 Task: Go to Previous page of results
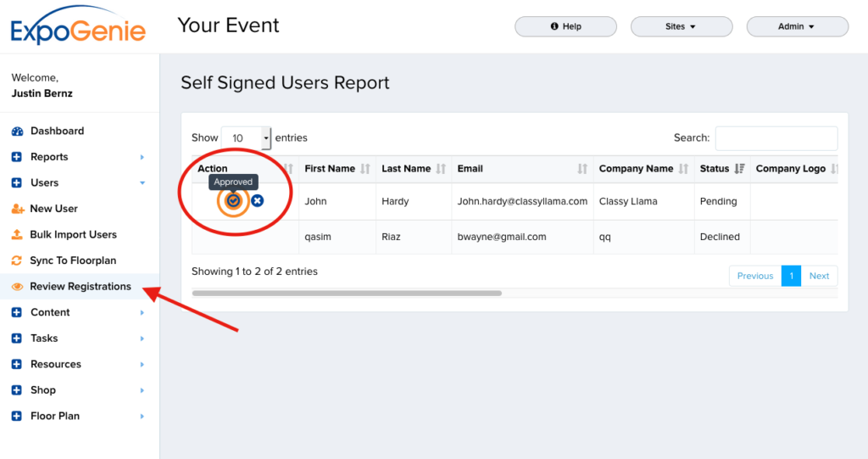pos(755,276)
